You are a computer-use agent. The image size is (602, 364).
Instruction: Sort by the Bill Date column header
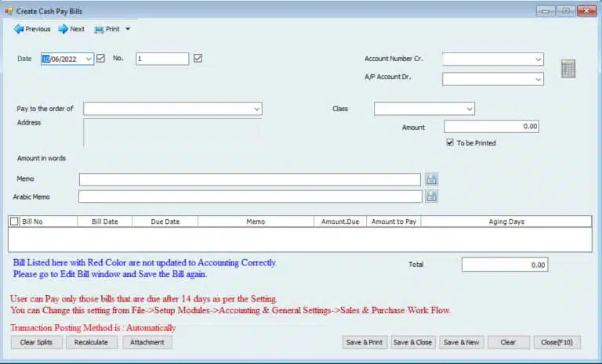105,222
